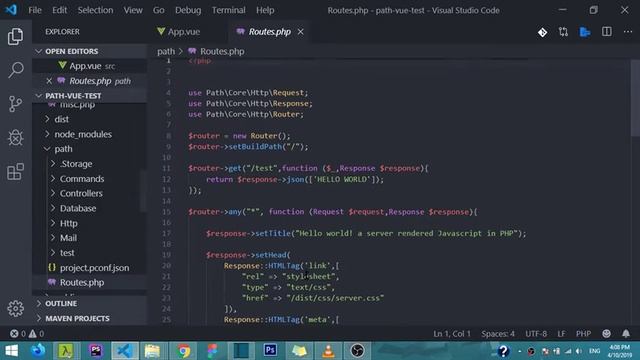This screenshot has width=640, height=360.
Task: Open project.pconf.json file
Action: 89,268
